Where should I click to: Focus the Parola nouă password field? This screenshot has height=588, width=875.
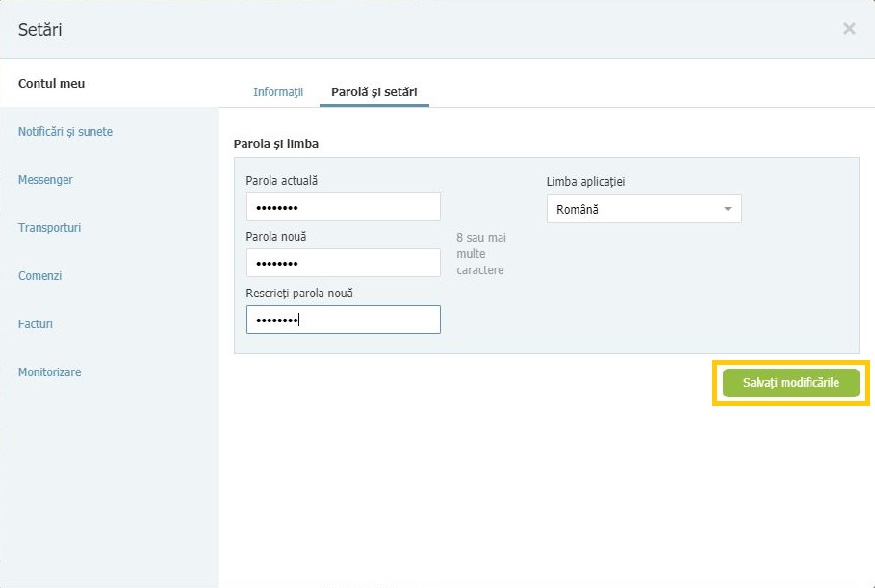click(x=344, y=263)
